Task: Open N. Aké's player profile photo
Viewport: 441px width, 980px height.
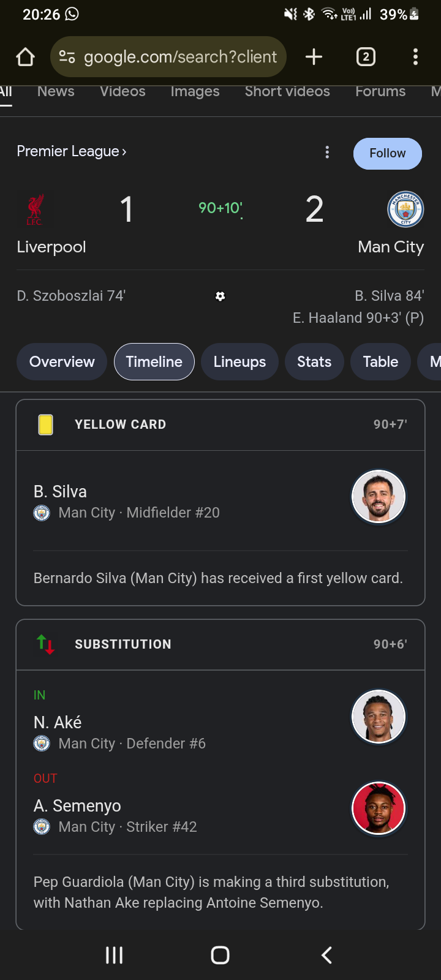Action: point(379,717)
